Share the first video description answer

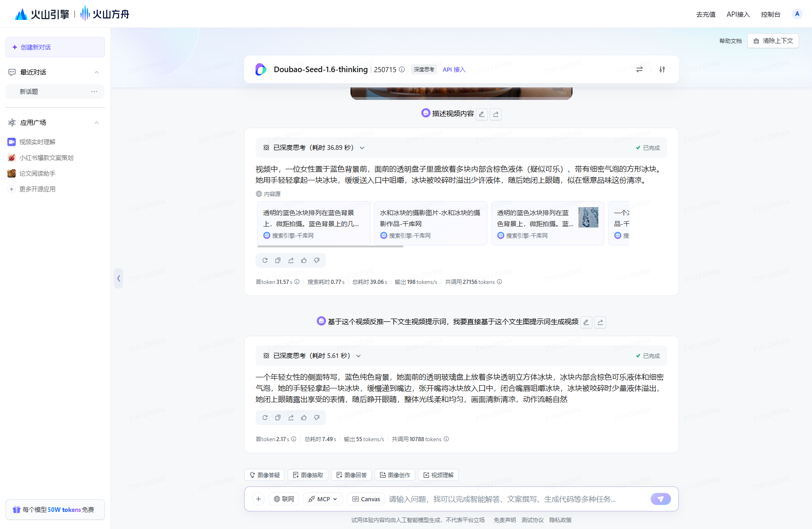(291, 260)
